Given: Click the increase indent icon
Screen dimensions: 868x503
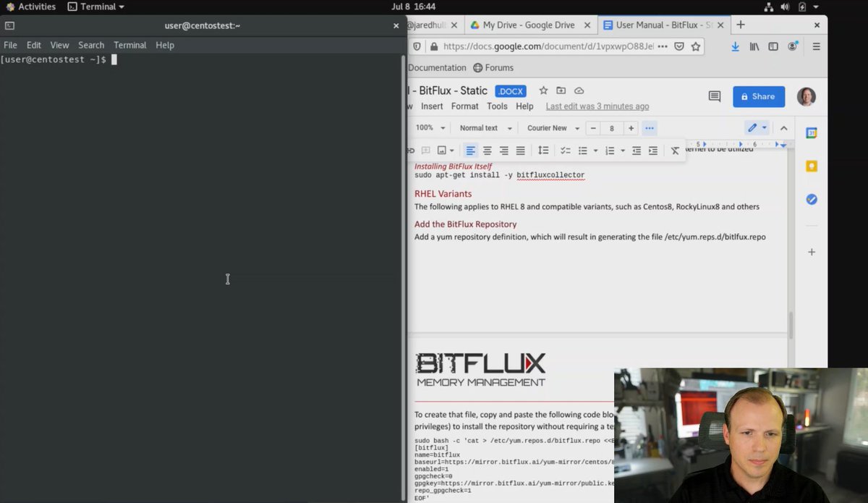Looking at the screenshot, I should click(653, 150).
